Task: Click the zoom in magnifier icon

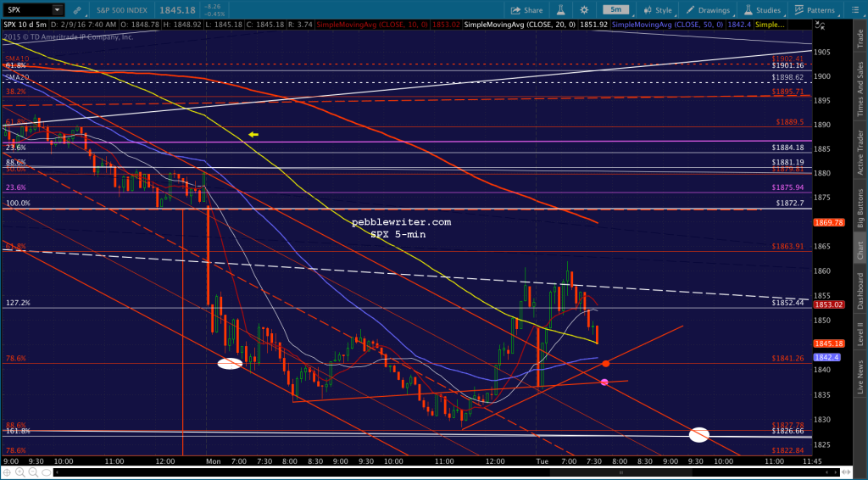Action: (x=19, y=473)
